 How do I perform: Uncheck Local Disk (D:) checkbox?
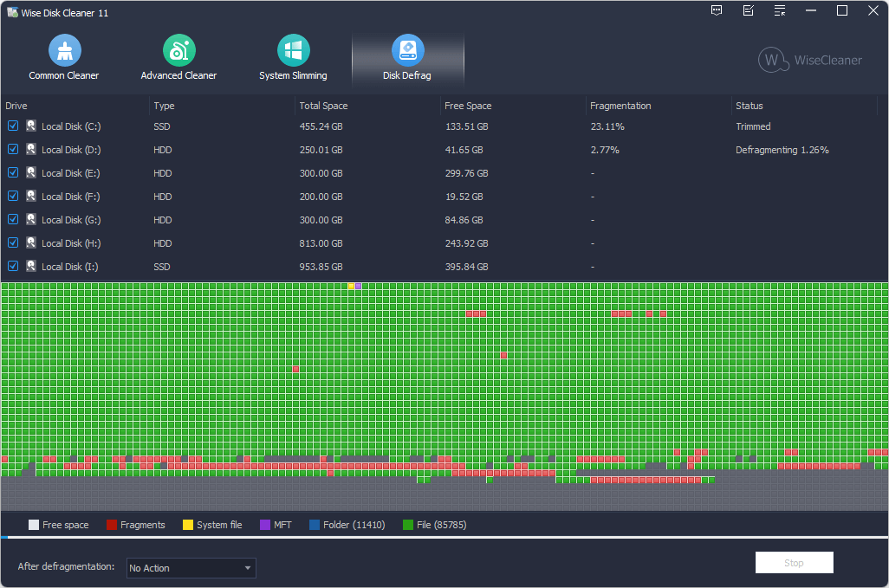(x=13, y=149)
